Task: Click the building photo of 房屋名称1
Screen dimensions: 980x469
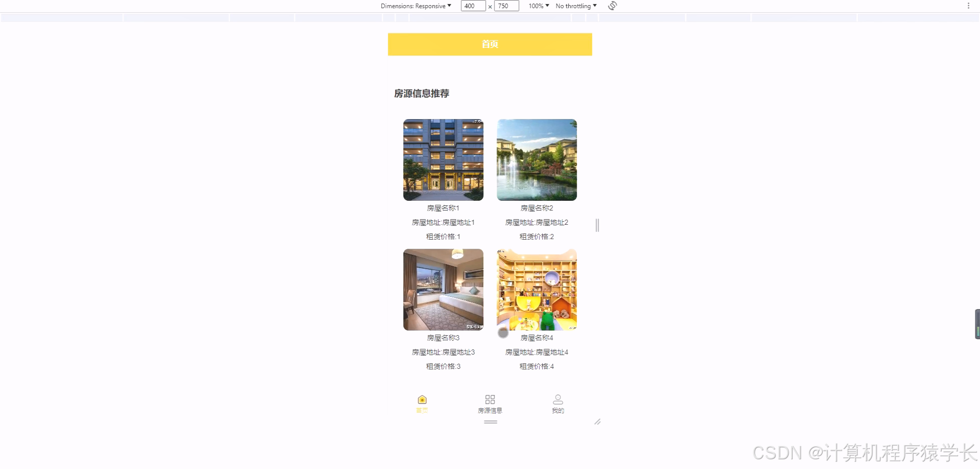Action: point(443,159)
